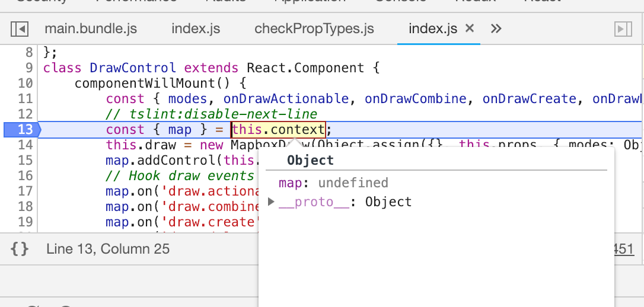Set breakpoint on line number 18
The height and width of the screenshot is (307, 644).
[x=25, y=207]
